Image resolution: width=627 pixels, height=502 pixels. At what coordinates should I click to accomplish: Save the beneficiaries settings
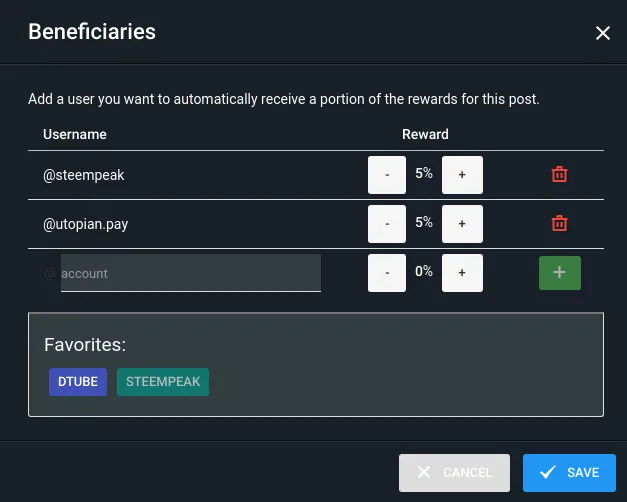tap(569, 473)
